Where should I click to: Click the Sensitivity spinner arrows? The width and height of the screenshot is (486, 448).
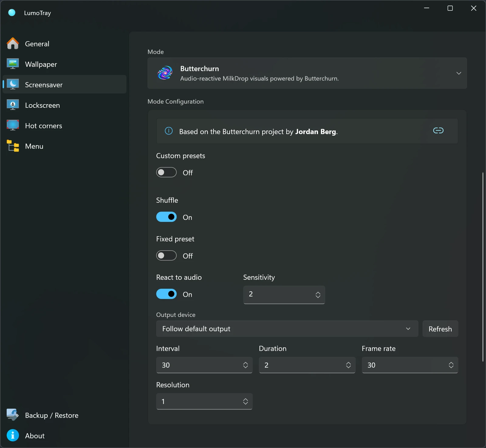pos(318,295)
